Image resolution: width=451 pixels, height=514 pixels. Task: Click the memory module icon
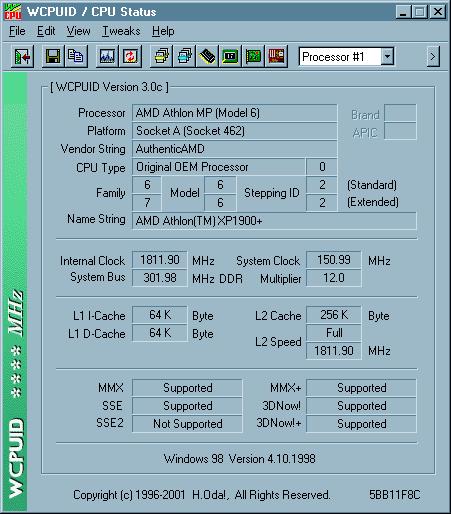click(x=207, y=57)
